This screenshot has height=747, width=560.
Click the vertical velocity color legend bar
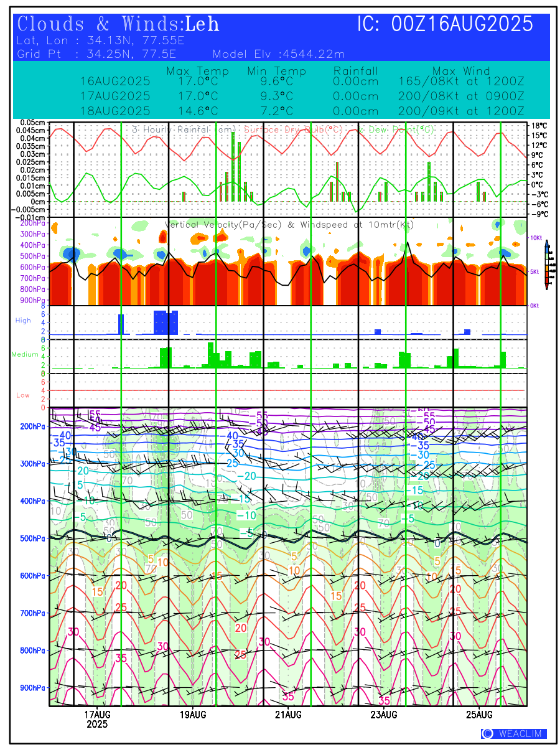(546, 265)
